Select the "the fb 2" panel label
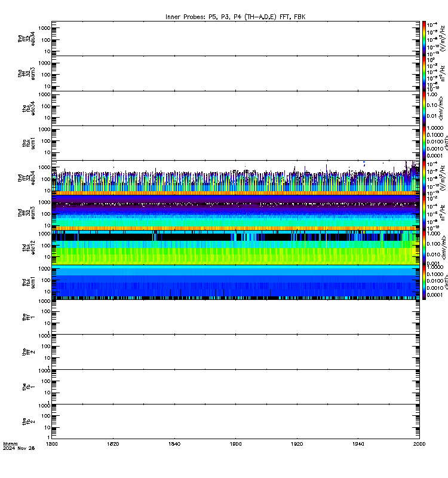 coord(29,422)
